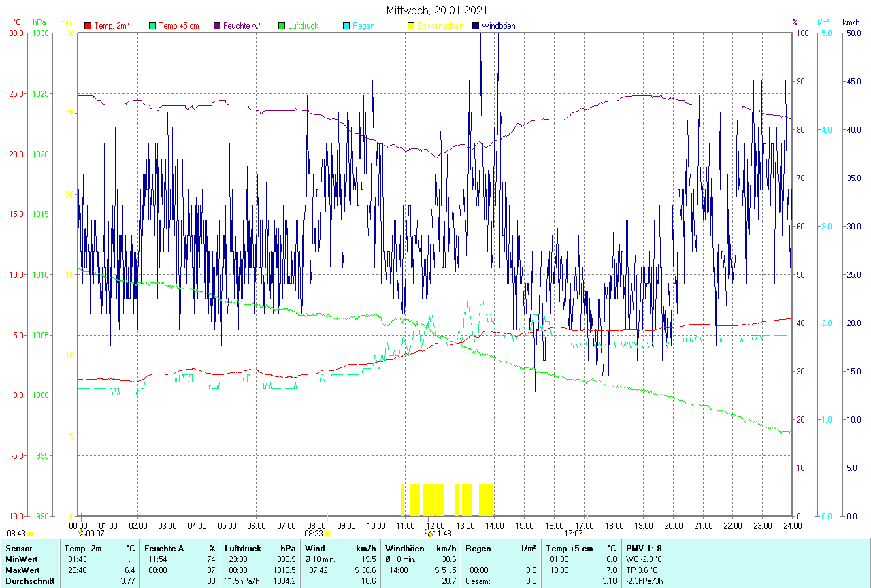The image size is (871, 588).
Task: Click the bright green Luftdruck legend swatch
Action: point(282,26)
